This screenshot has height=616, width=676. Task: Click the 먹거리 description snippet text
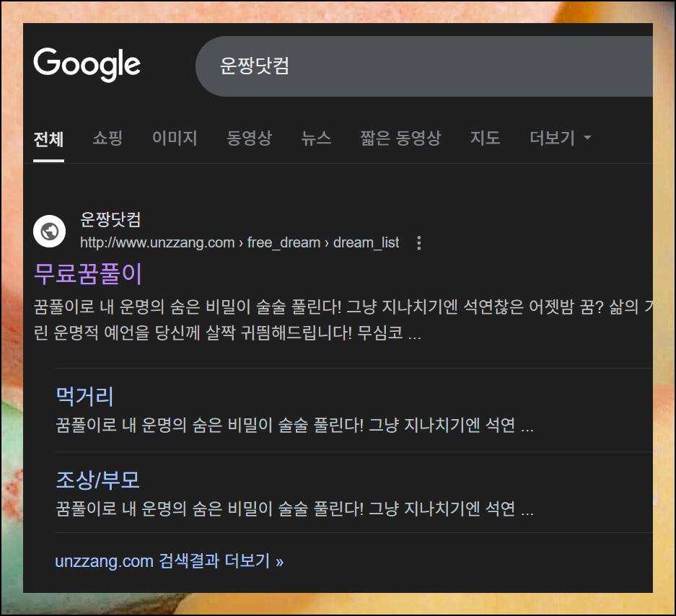[294, 426]
